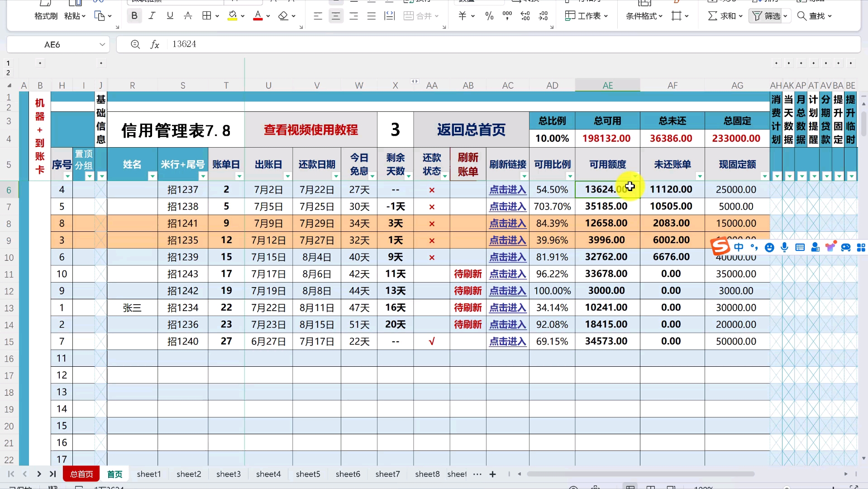Align text left
The width and height of the screenshot is (868, 489).
tap(318, 16)
